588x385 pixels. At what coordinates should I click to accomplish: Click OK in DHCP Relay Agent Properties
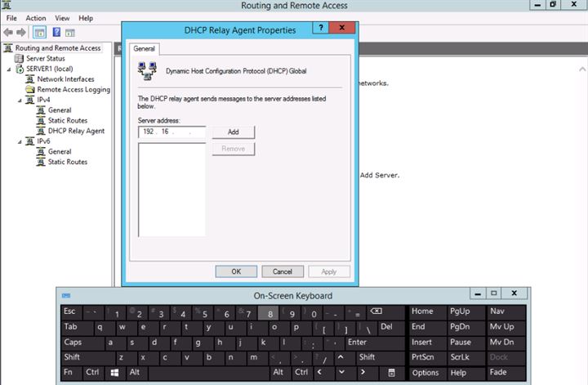(x=236, y=271)
